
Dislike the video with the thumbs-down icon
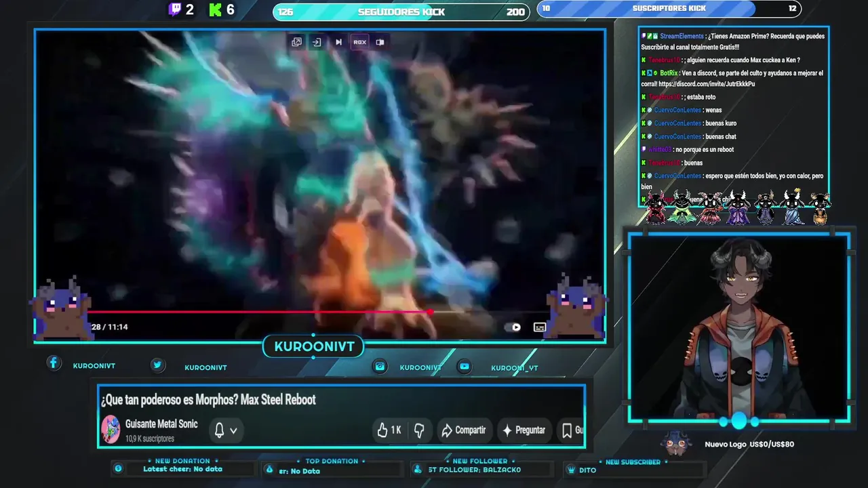click(419, 430)
